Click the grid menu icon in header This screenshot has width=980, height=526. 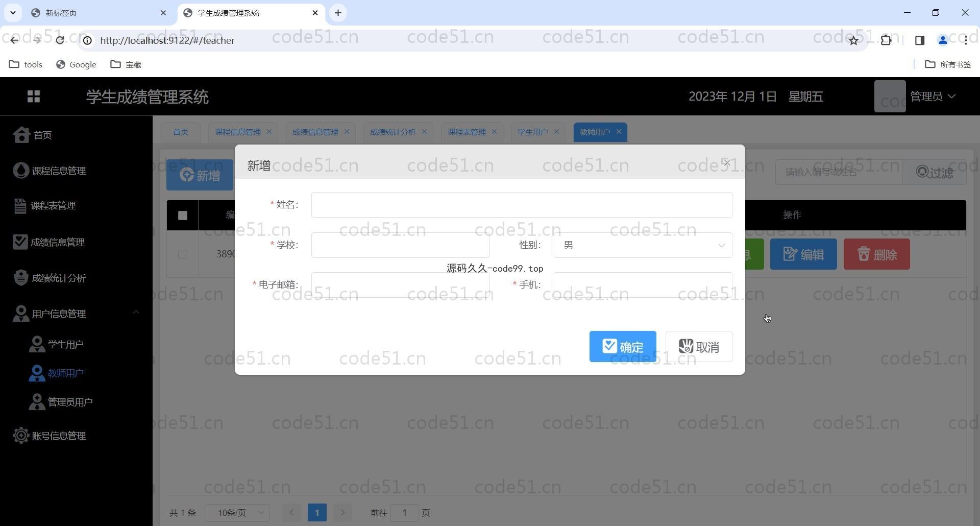coord(34,97)
